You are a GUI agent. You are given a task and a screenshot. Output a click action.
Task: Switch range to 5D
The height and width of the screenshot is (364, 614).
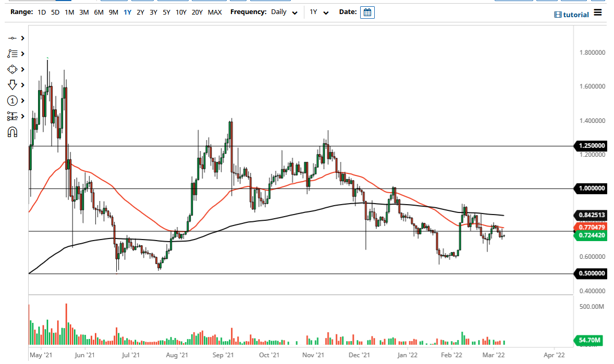(55, 12)
